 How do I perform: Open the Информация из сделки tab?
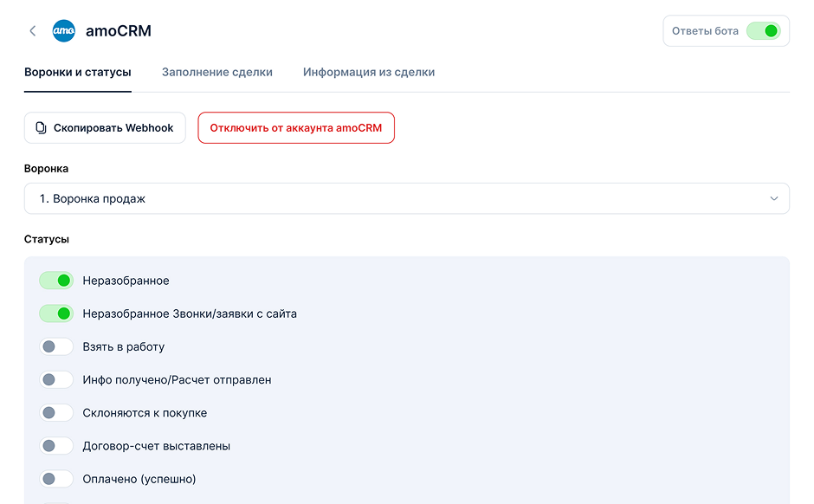(x=369, y=72)
